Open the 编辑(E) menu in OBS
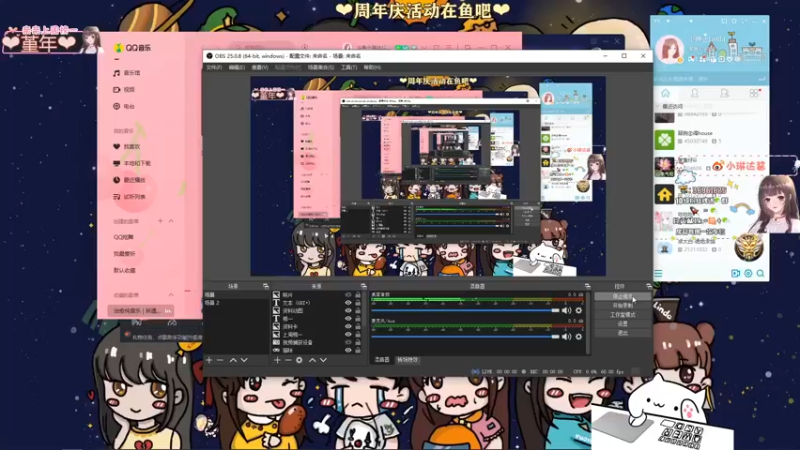800x450 pixels. click(236, 67)
